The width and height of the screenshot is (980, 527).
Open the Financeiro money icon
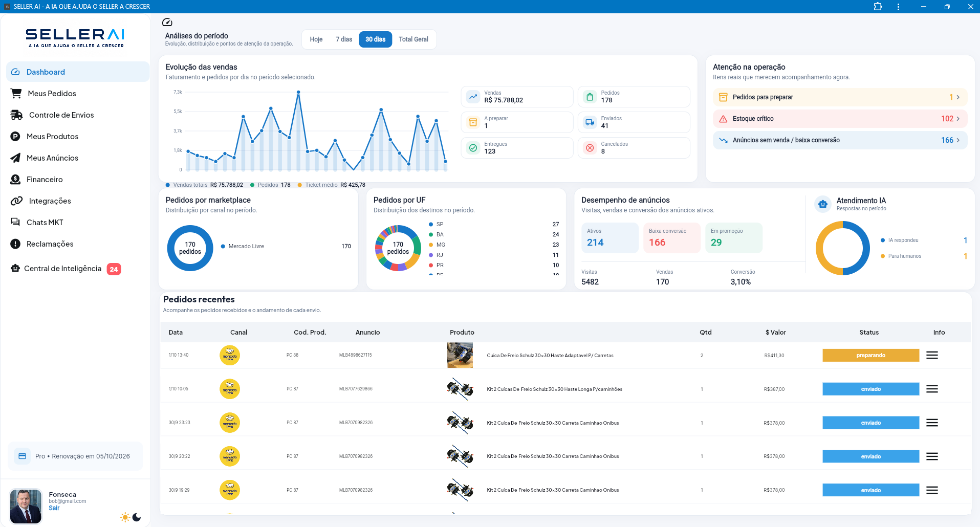point(15,180)
